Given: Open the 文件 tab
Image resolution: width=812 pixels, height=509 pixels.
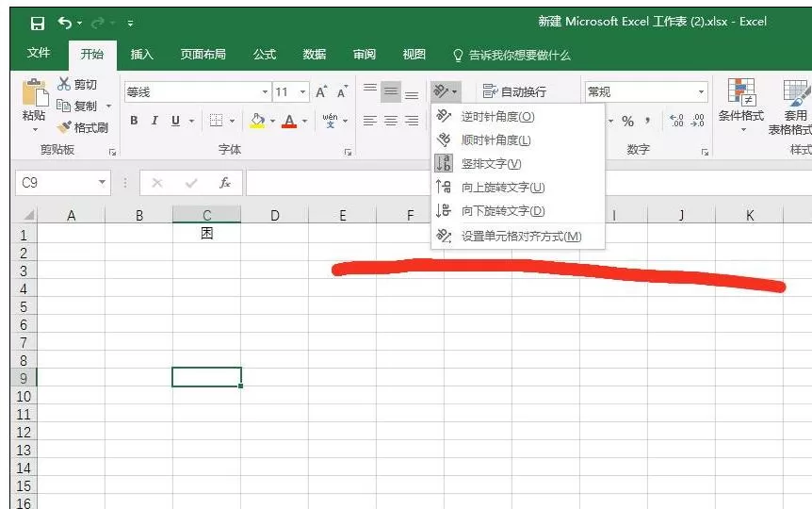Looking at the screenshot, I should click(x=39, y=54).
